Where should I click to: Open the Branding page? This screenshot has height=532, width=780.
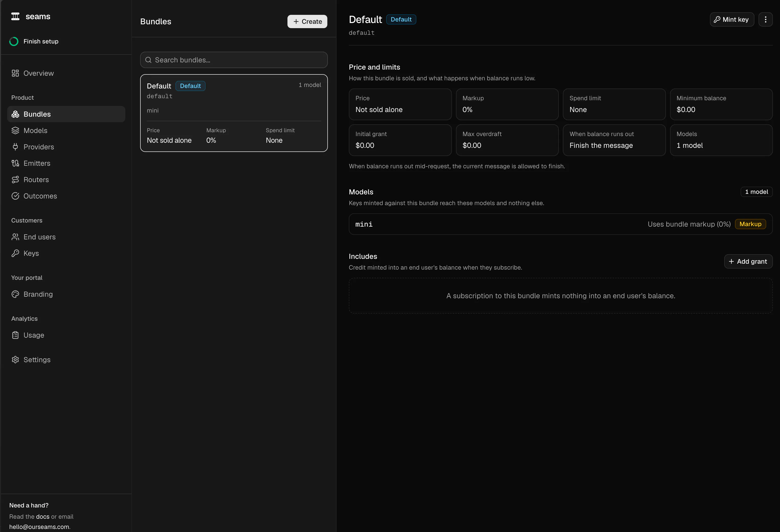66,294
